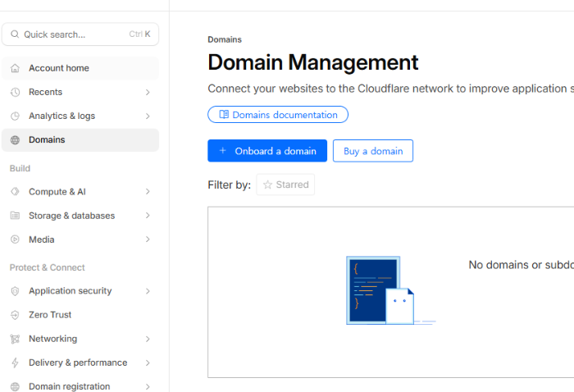Screen dimensions: 574x392
Task: Expand the Recents chevron
Action: point(148,92)
